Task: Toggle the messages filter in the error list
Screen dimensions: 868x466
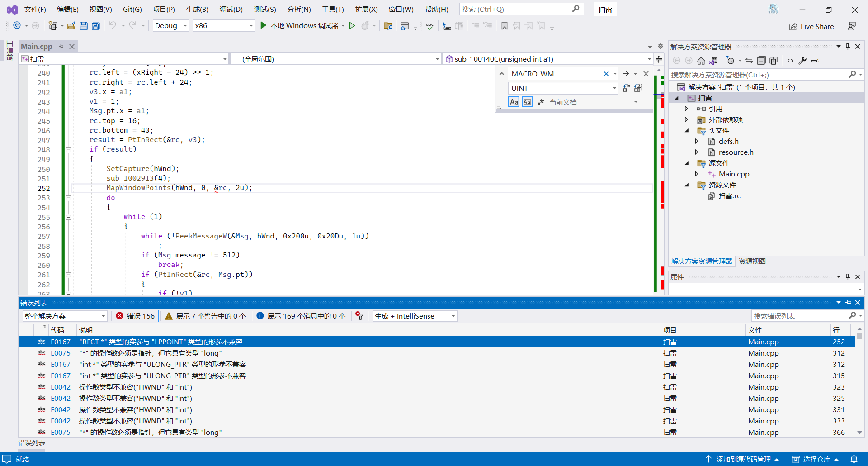Action: point(301,316)
